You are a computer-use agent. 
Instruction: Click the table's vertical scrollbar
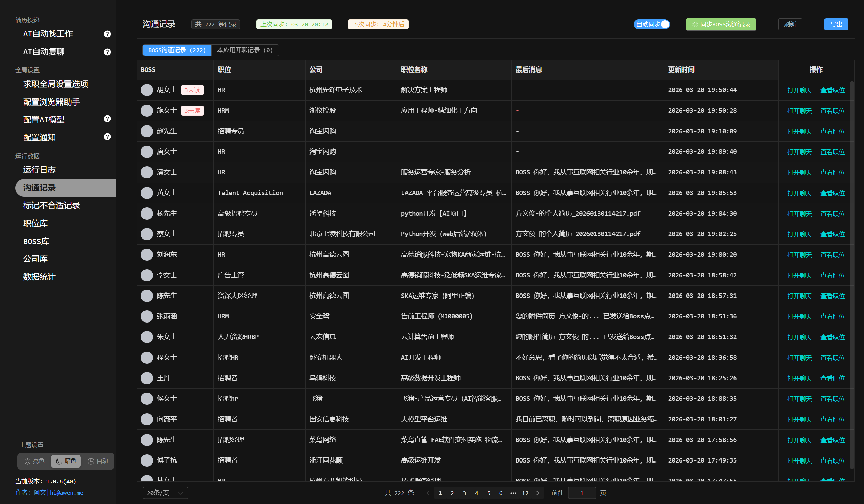pyautogui.click(x=852, y=274)
